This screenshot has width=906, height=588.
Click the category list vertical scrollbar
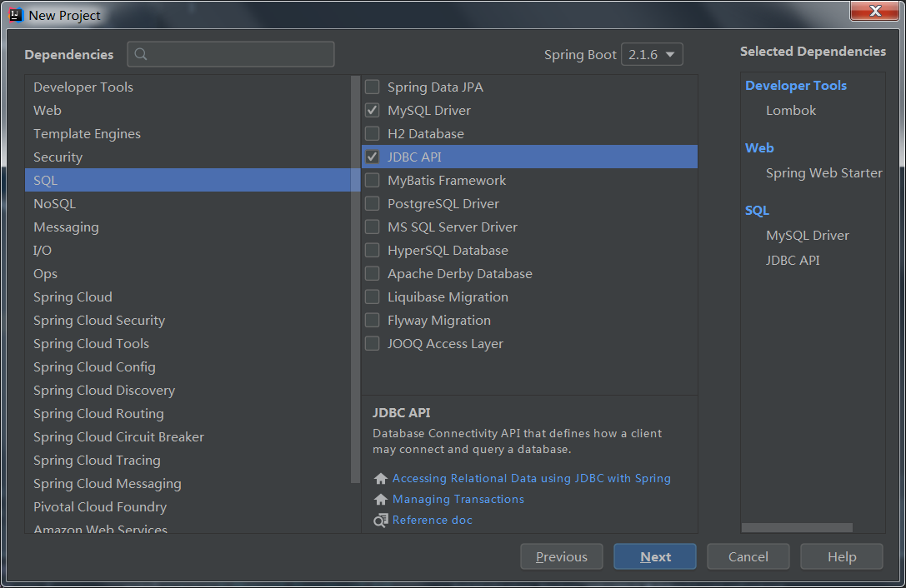tap(355, 280)
